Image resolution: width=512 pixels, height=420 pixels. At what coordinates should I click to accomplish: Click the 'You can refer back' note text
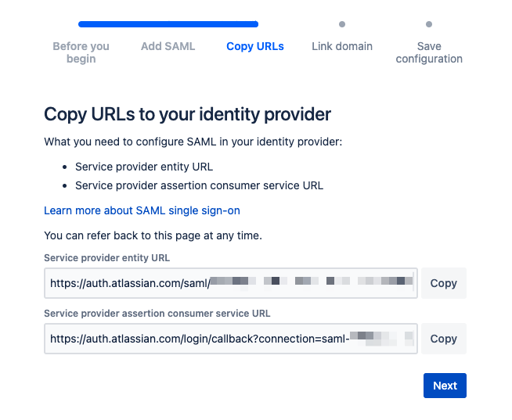(153, 235)
